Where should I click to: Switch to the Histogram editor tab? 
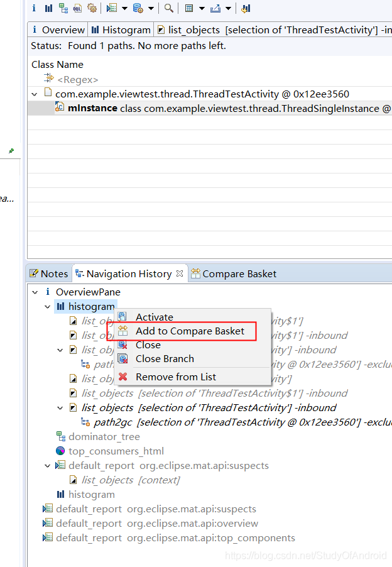(x=121, y=30)
